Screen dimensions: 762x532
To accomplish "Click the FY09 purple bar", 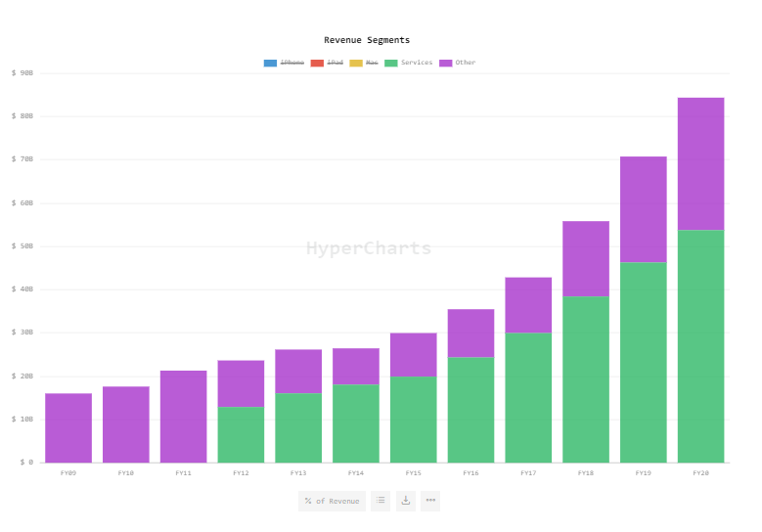I will (x=68, y=428).
